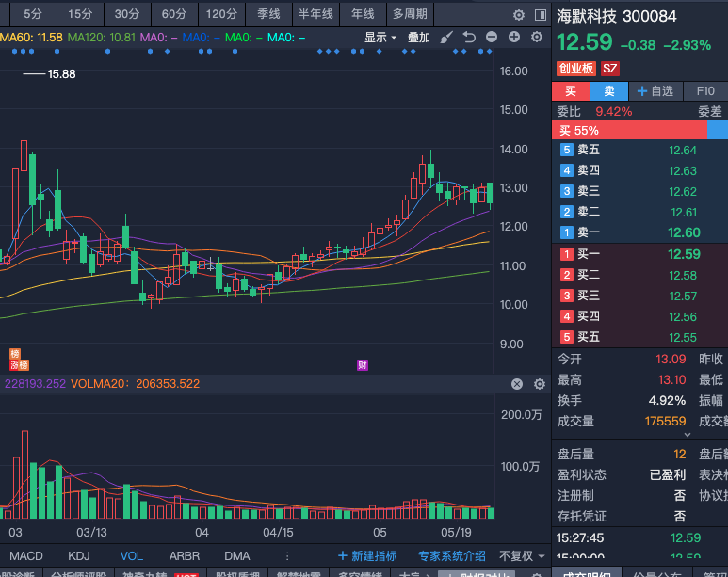
Task: Open the 显示 display dropdown
Action: coord(380,37)
